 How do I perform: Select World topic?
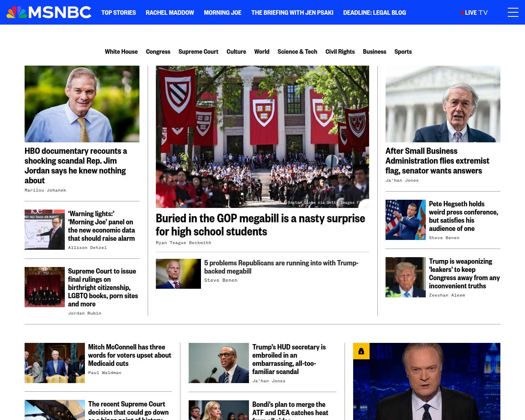(x=262, y=52)
